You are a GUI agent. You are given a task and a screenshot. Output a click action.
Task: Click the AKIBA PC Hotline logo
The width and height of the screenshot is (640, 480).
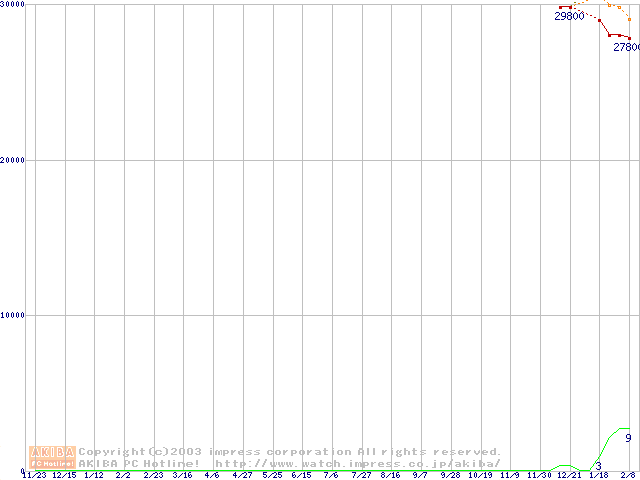click(53, 457)
